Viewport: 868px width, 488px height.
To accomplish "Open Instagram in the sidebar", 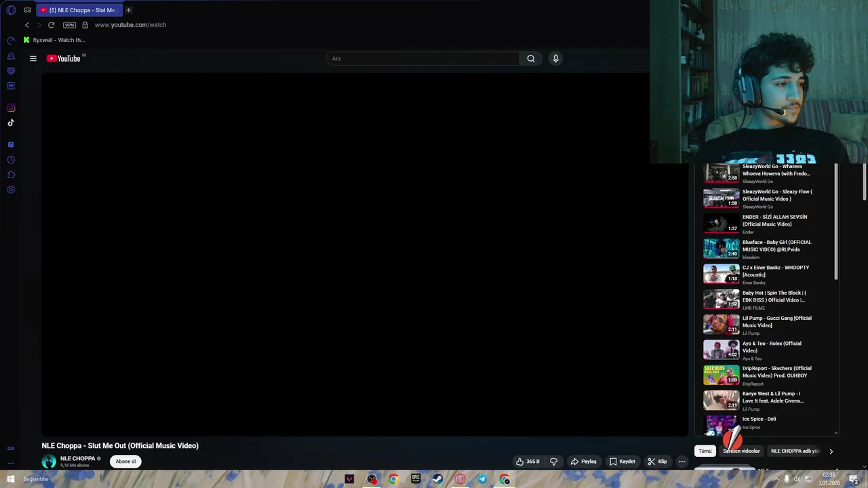I will tap(11, 108).
